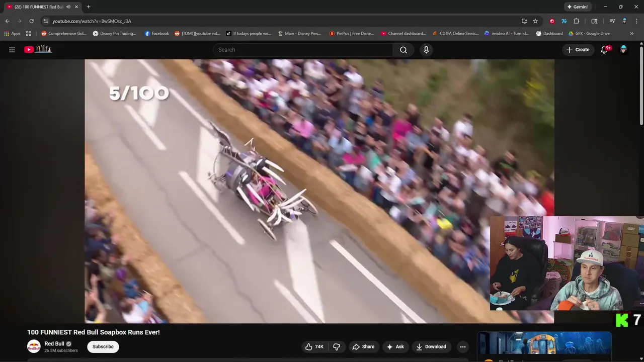Image resolution: width=644 pixels, height=362 pixels.
Task: Open the Chrome profile avatar
Action: coord(624,21)
